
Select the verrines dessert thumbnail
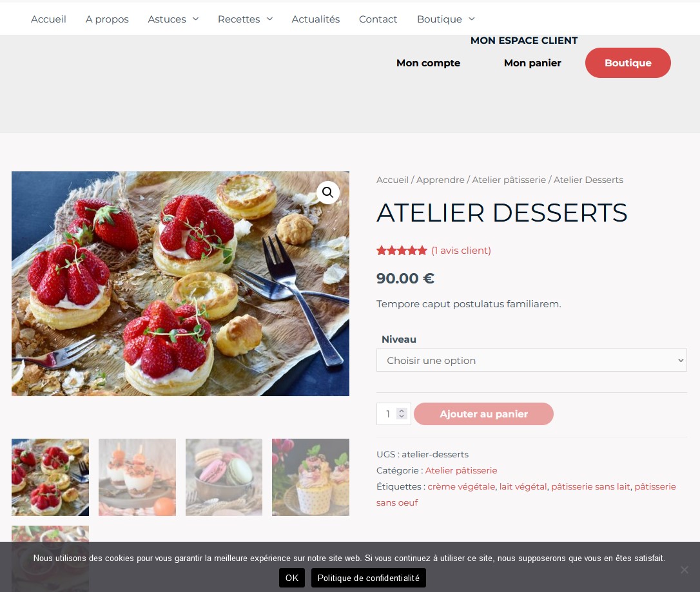point(137,477)
